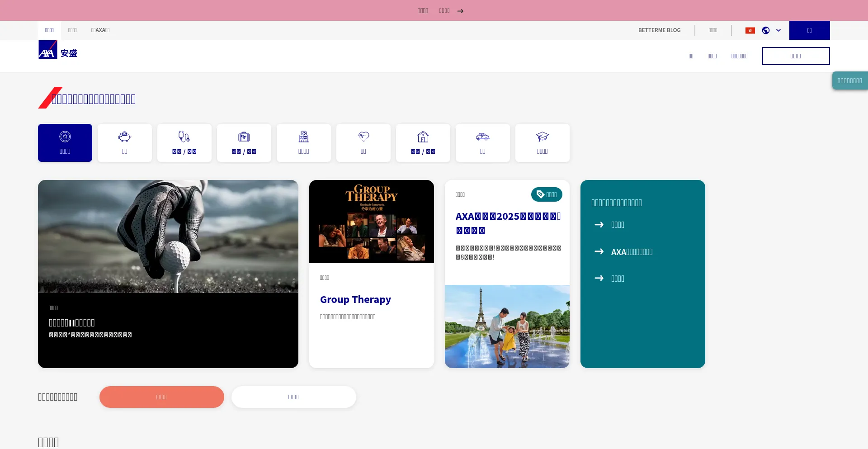Select the heart pulse category tile
The image size is (868, 449).
pyautogui.click(x=363, y=143)
